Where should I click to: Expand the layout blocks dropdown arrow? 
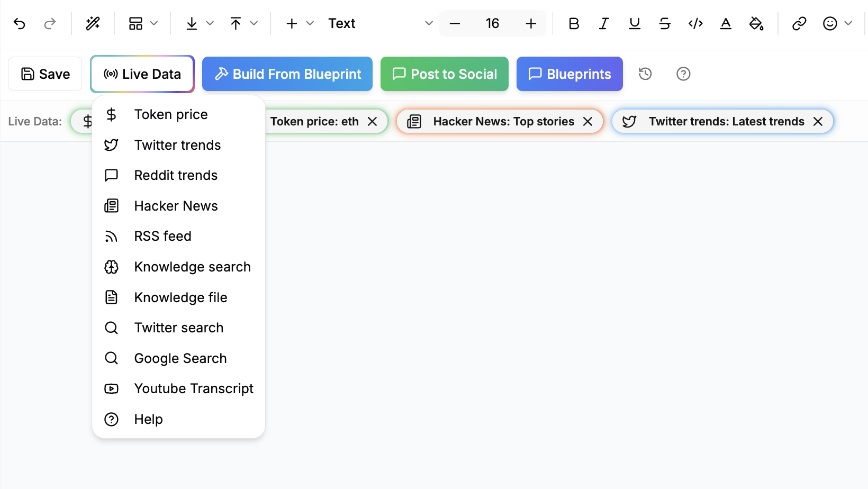click(x=154, y=23)
